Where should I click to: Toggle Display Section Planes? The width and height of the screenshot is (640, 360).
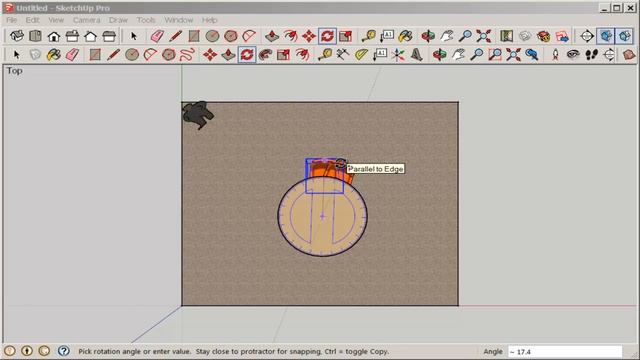606,36
